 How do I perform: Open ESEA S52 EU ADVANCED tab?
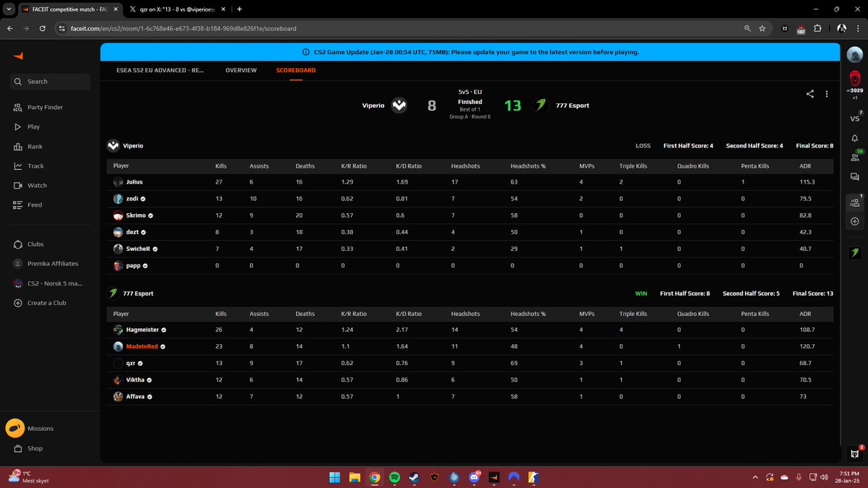tap(160, 70)
